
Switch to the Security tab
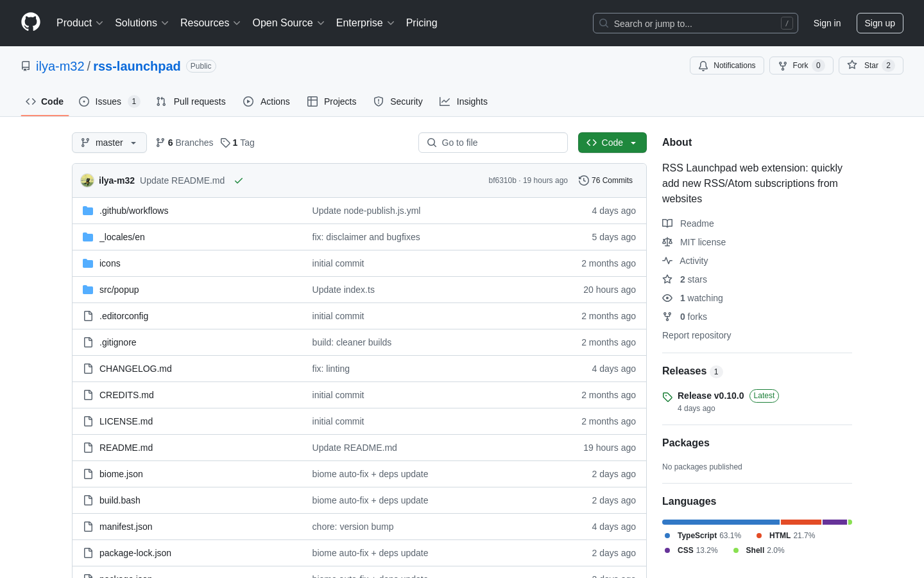398,101
